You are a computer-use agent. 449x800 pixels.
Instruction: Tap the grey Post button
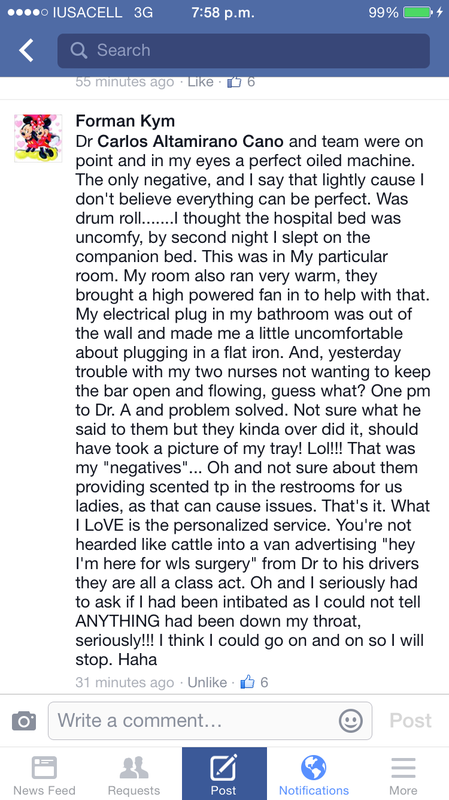(411, 720)
